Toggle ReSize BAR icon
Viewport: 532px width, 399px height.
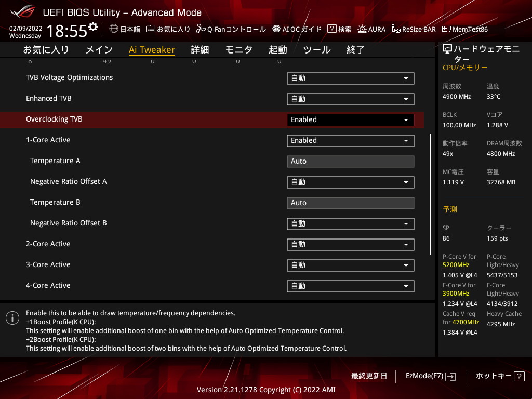[395, 29]
